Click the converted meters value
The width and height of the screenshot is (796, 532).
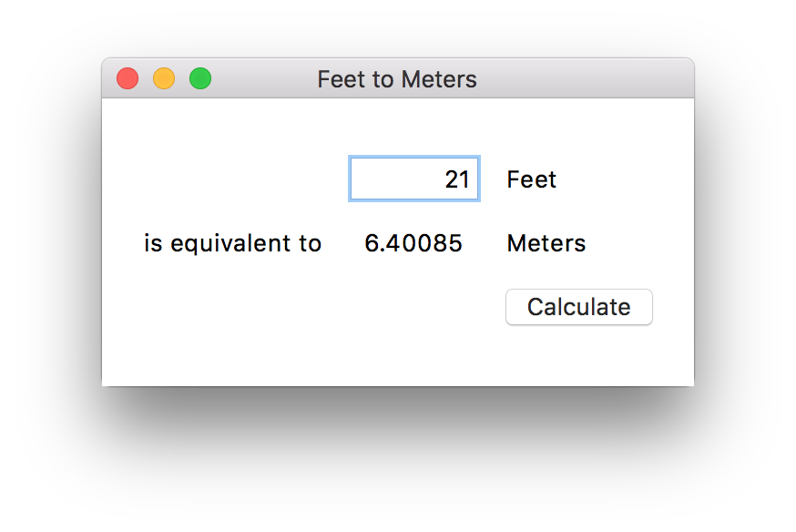413,243
